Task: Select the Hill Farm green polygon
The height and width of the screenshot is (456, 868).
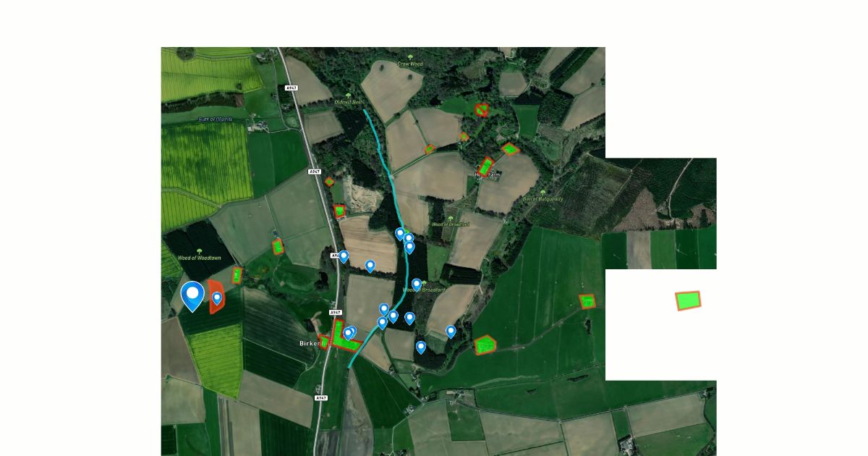Action: [x=486, y=166]
